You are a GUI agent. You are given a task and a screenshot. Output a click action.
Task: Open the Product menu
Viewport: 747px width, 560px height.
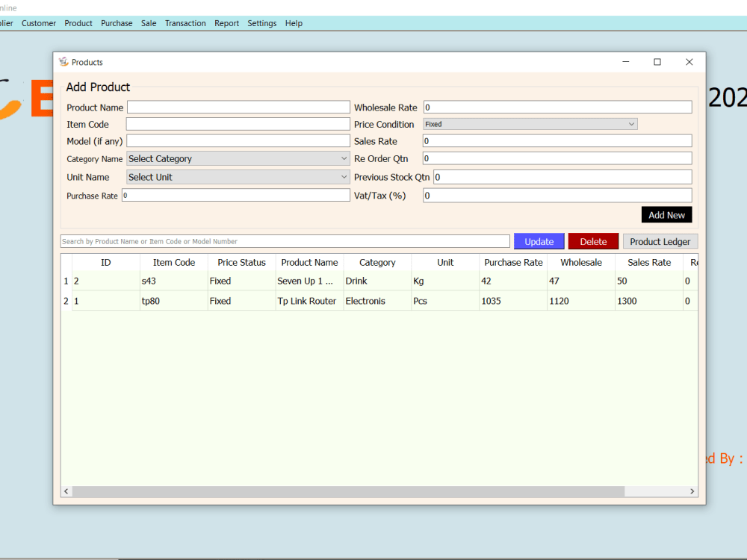tap(78, 23)
